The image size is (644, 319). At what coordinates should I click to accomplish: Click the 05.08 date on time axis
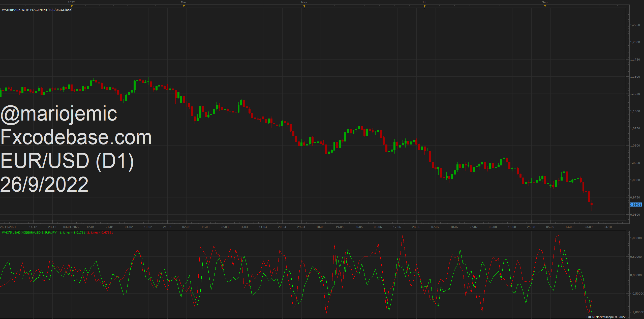pyautogui.click(x=493, y=227)
